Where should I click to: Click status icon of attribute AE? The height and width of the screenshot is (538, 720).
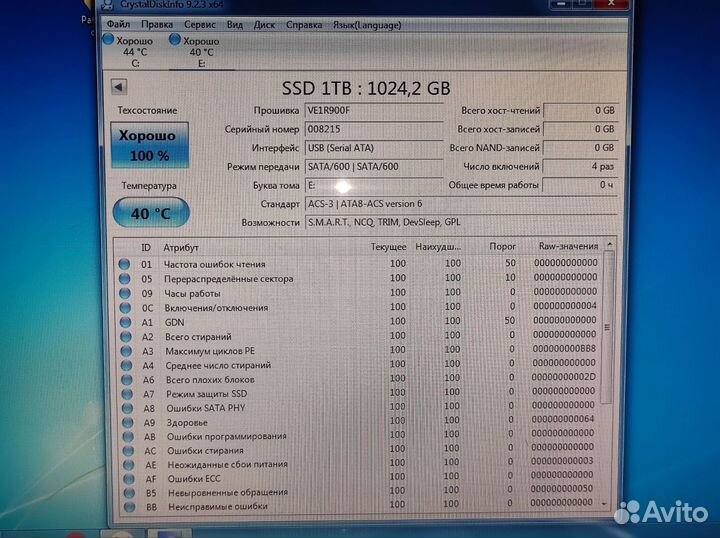[x=129, y=465]
